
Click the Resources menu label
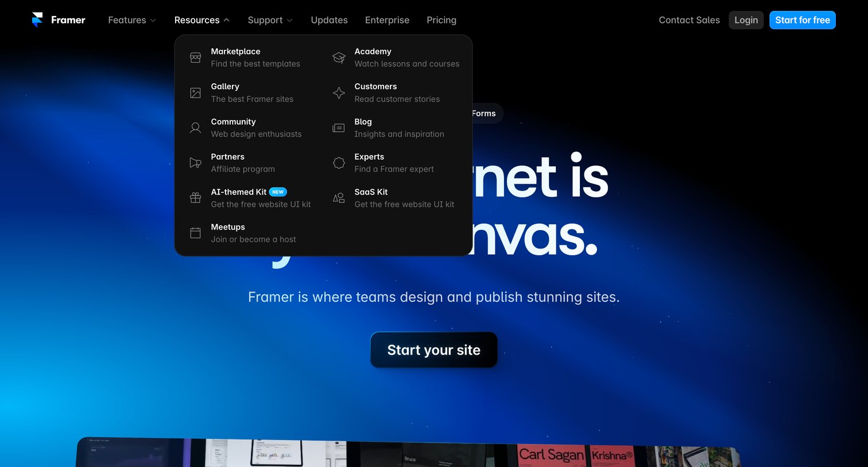coord(197,20)
